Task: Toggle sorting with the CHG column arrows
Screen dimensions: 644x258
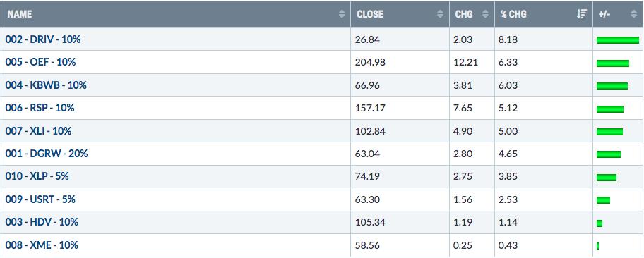Action: pyautogui.click(x=485, y=14)
